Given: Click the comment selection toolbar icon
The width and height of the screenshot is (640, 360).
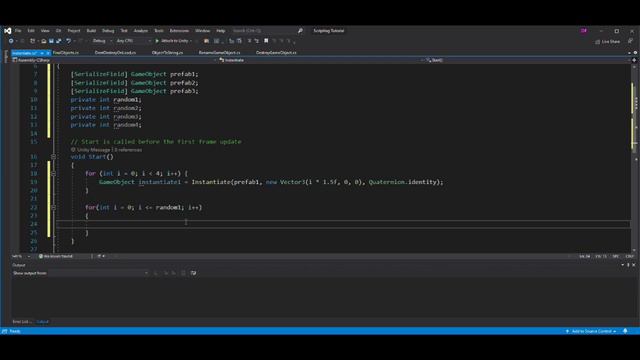Looking at the screenshot, I should tap(249, 41).
